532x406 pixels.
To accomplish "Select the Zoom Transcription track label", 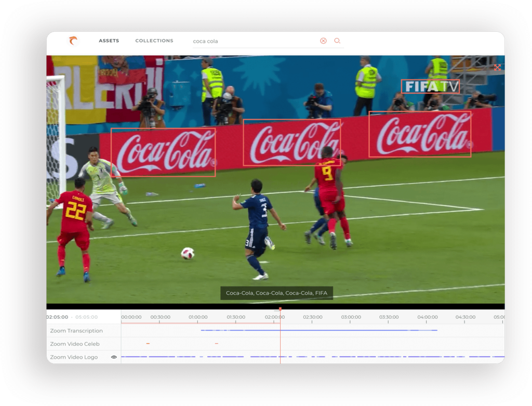I will (x=76, y=331).
